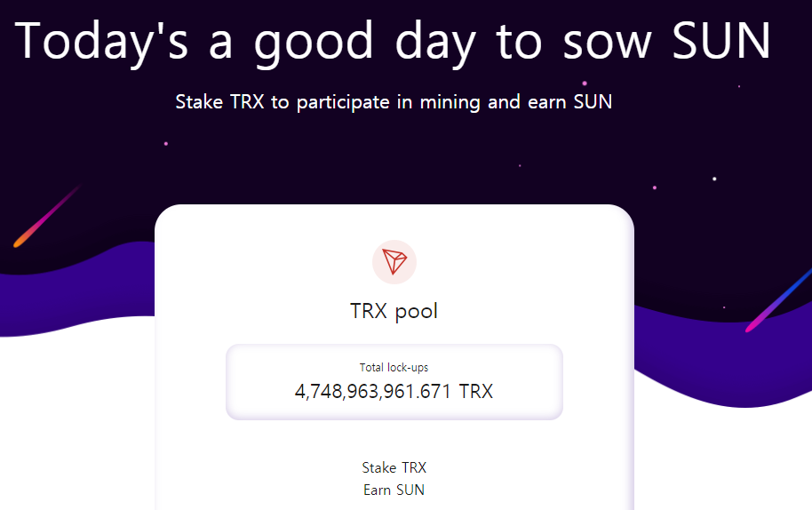812x510 pixels.
Task: Click the "Total lock-ups" label
Action: tap(394, 368)
